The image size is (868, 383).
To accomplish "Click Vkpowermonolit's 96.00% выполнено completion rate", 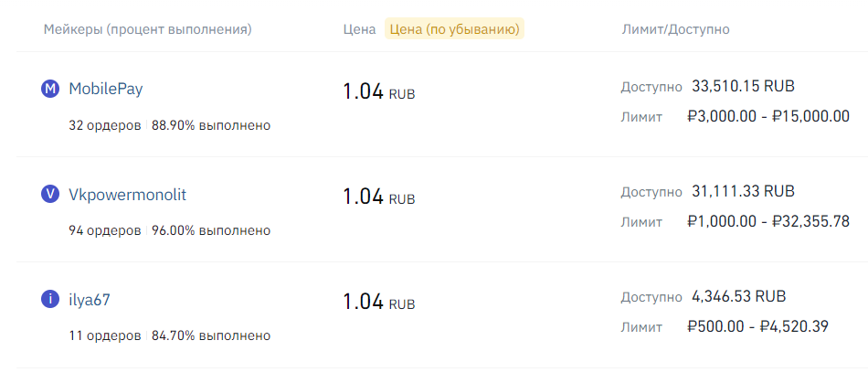I will click(211, 230).
